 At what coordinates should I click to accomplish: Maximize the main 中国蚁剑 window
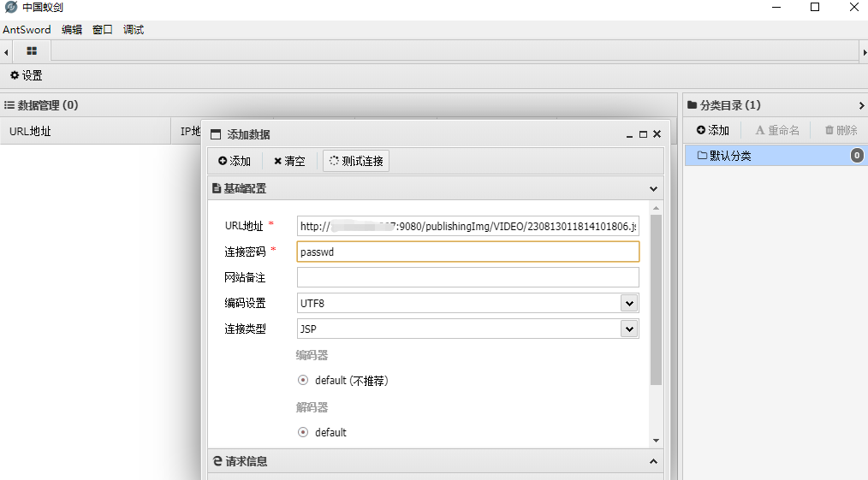point(815,7)
